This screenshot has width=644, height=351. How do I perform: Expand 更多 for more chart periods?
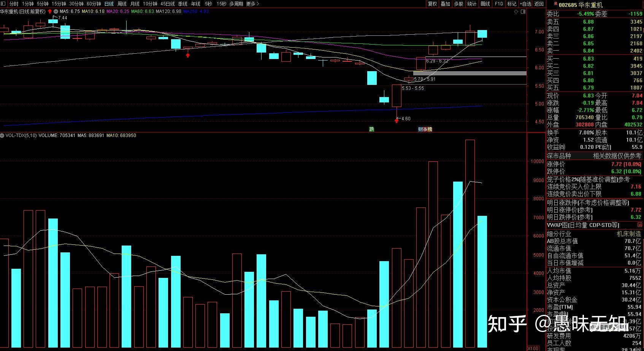[x=252, y=4]
